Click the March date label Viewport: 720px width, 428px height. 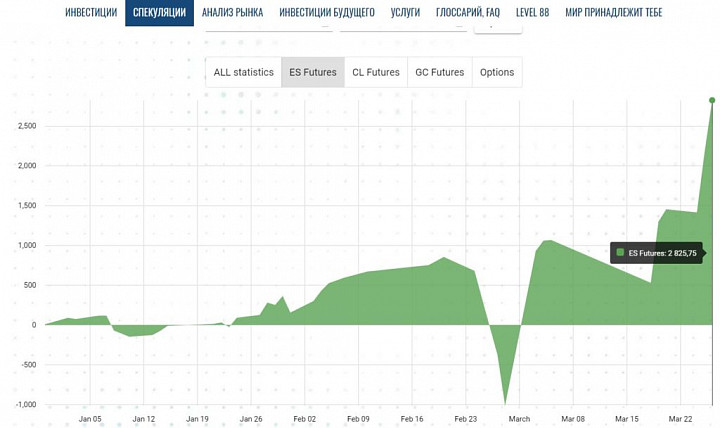[519, 419]
